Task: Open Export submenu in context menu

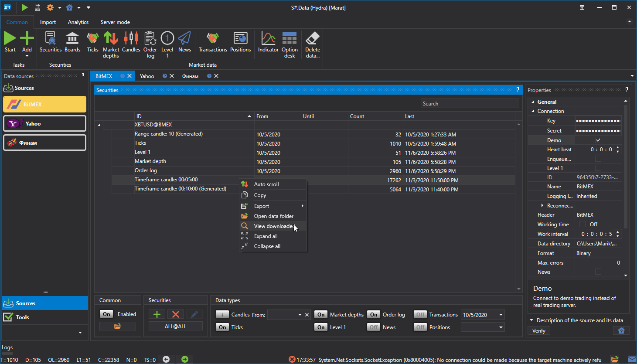Action: (273, 206)
